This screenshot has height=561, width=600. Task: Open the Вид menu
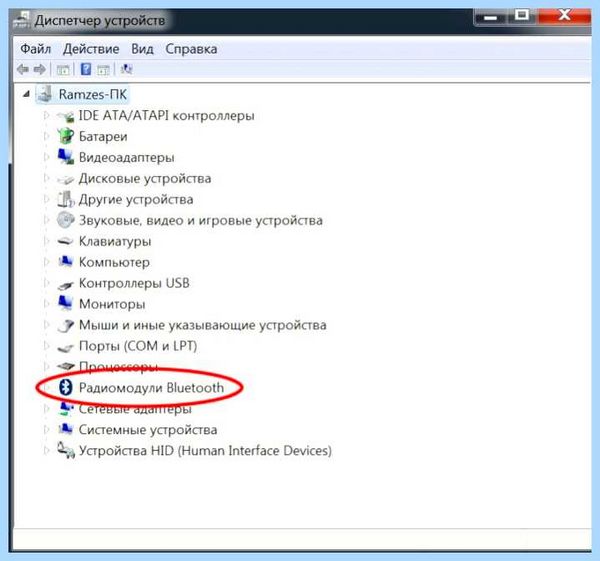tap(142, 49)
